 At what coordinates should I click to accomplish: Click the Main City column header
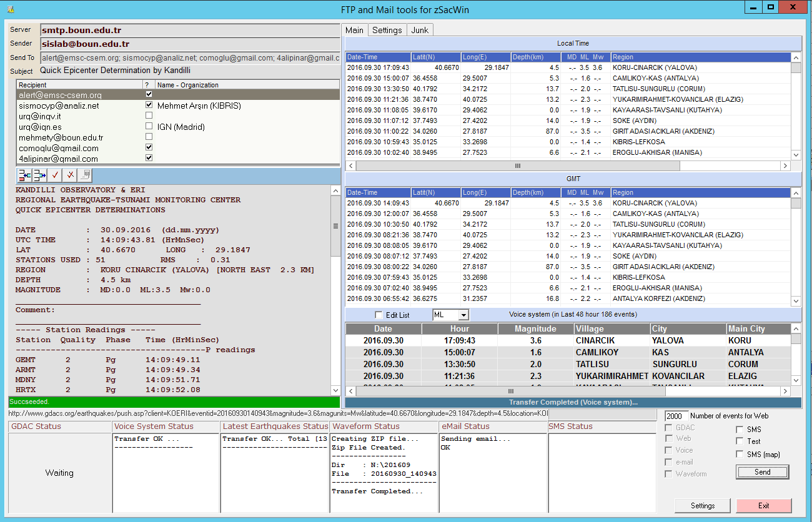tap(758, 328)
